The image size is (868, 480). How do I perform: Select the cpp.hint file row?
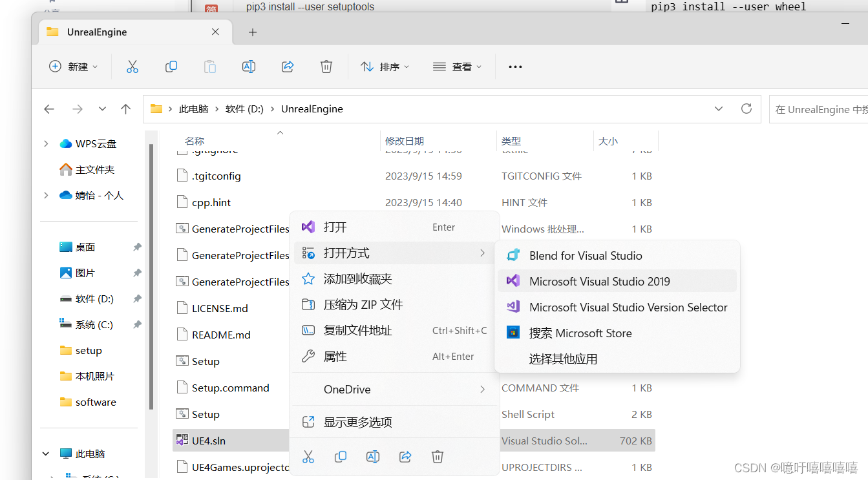coord(414,202)
